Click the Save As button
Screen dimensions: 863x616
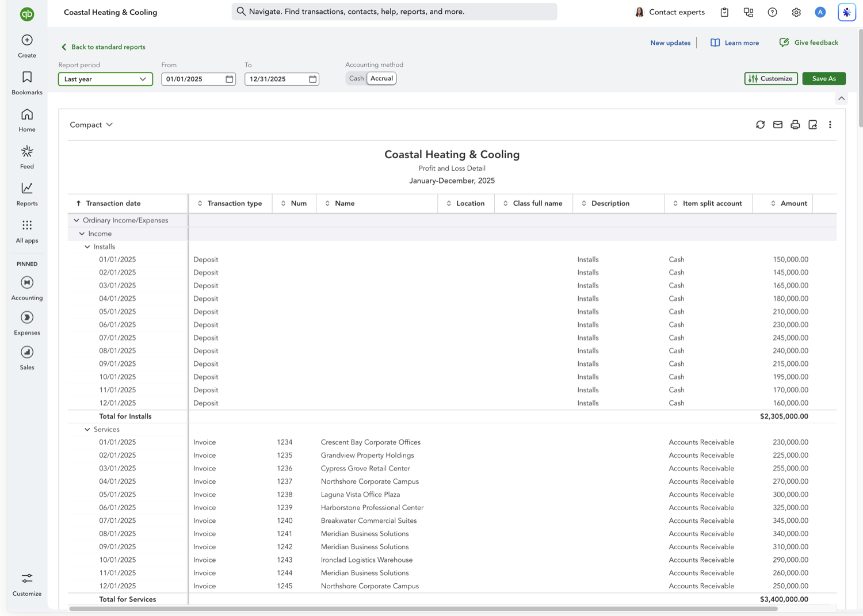click(824, 79)
